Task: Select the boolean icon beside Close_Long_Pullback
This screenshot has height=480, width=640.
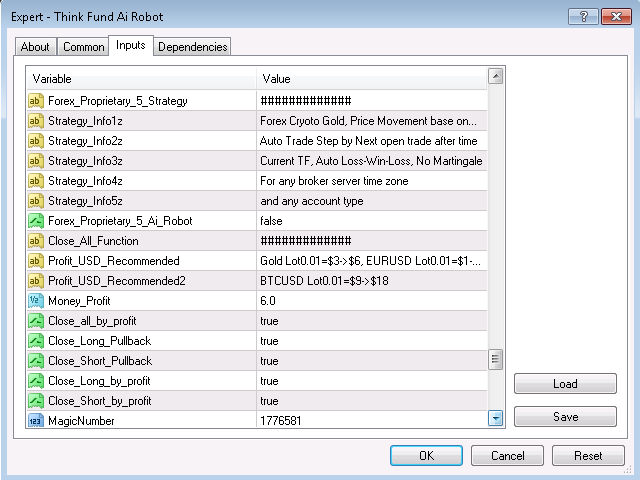Action: click(x=36, y=341)
